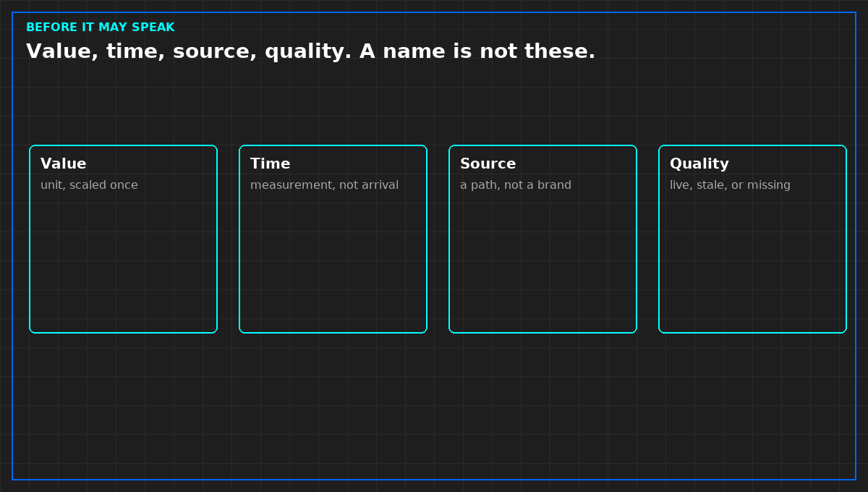868x492 pixels.
Task: Select the Time card title
Action: (x=271, y=164)
